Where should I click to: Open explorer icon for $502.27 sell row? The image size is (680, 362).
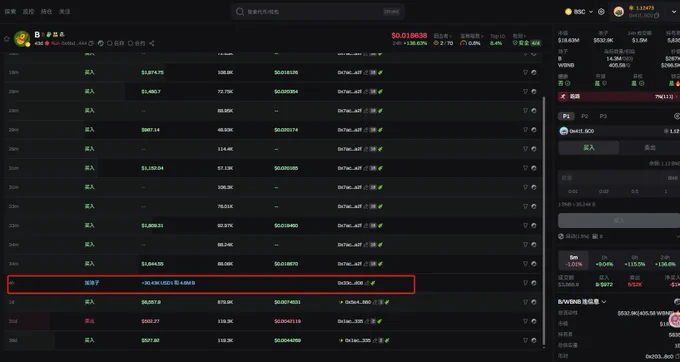[x=534, y=321]
